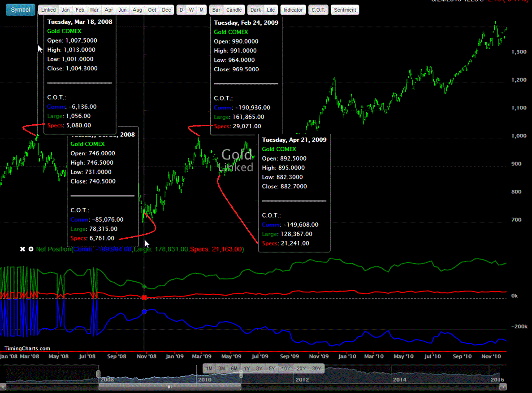Set range to 10Y
This screenshot has height=393, width=532.
(x=285, y=368)
